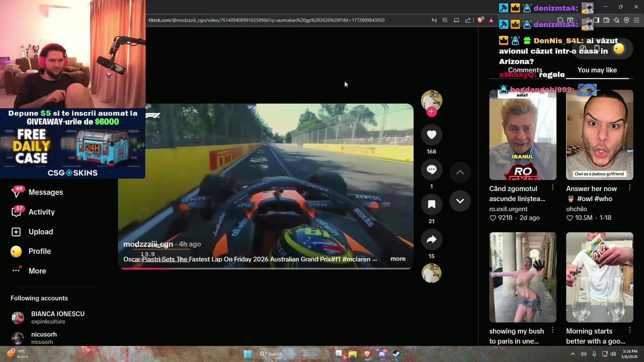Open ohchilo creator link

coord(577,209)
